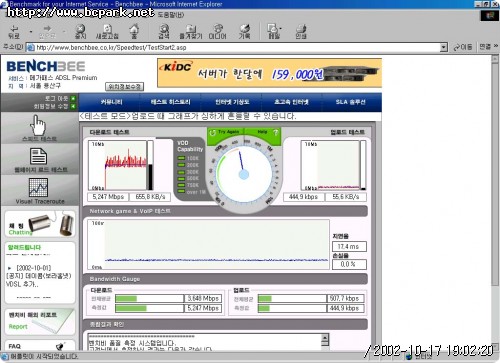Click the Mail toolbar icon
The width and height of the screenshot is (500, 363).
[x=273, y=32]
